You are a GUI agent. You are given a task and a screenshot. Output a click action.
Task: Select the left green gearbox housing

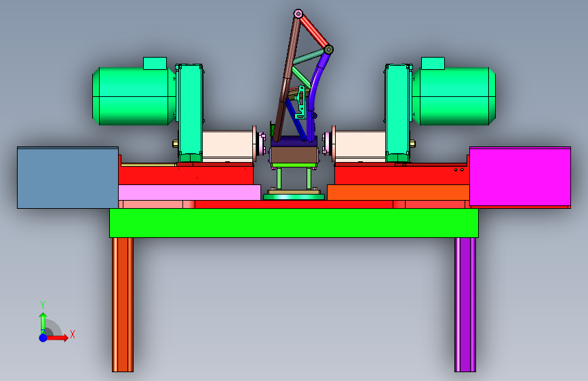coord(191,113)
